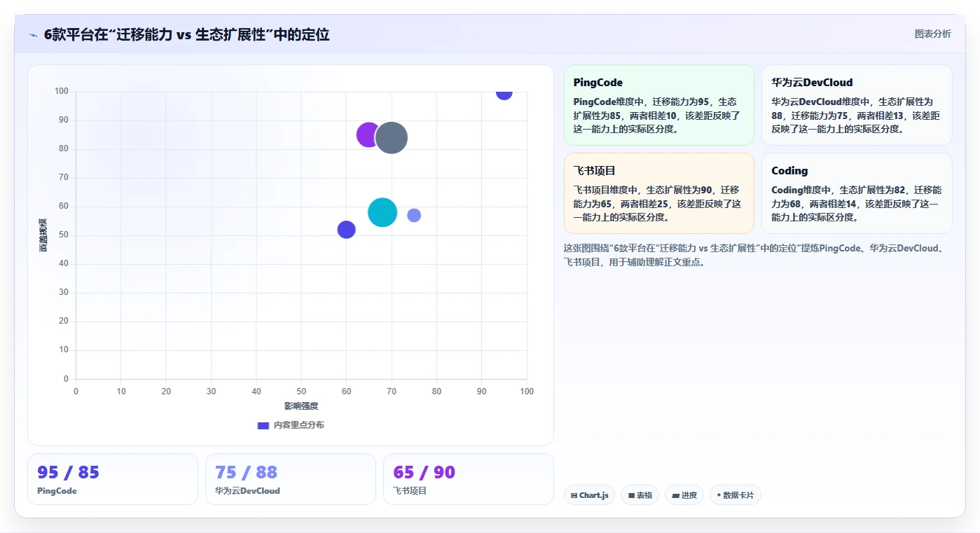The width and height of the screenshot is (980, 533).
Task: Open the green PingCode analysis card
Action: point(658,105)
